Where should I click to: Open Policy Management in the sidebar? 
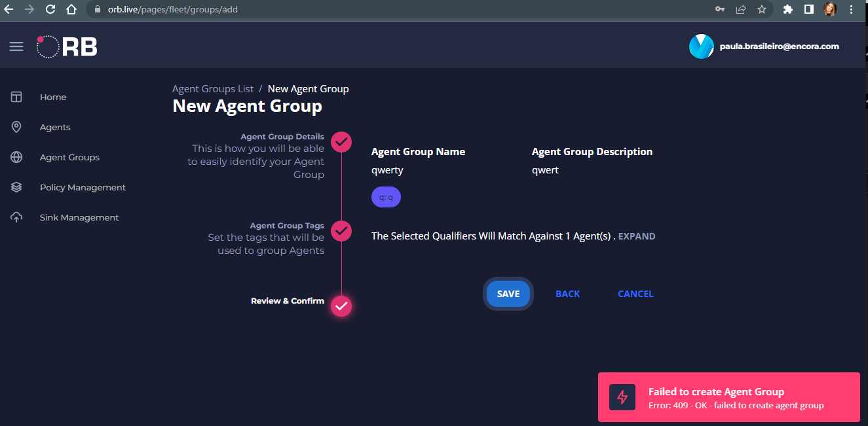click(x=83, y=187)
